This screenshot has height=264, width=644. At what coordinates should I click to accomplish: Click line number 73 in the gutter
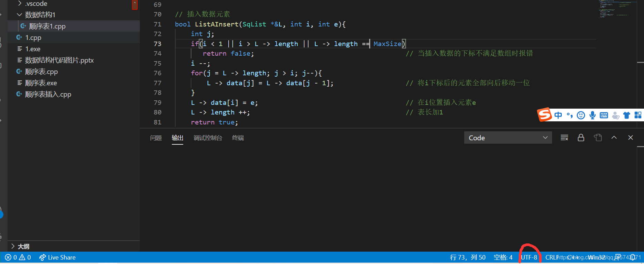coord(157,44)
